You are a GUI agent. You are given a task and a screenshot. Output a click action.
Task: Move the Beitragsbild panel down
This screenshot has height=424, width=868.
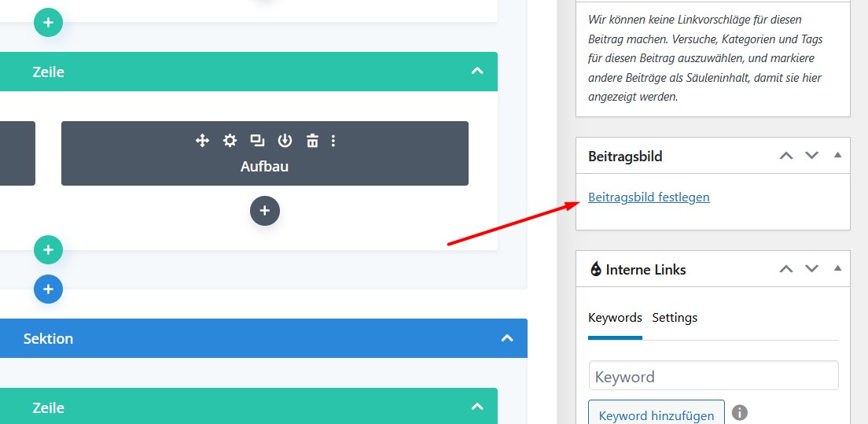(x=811, y=156)
